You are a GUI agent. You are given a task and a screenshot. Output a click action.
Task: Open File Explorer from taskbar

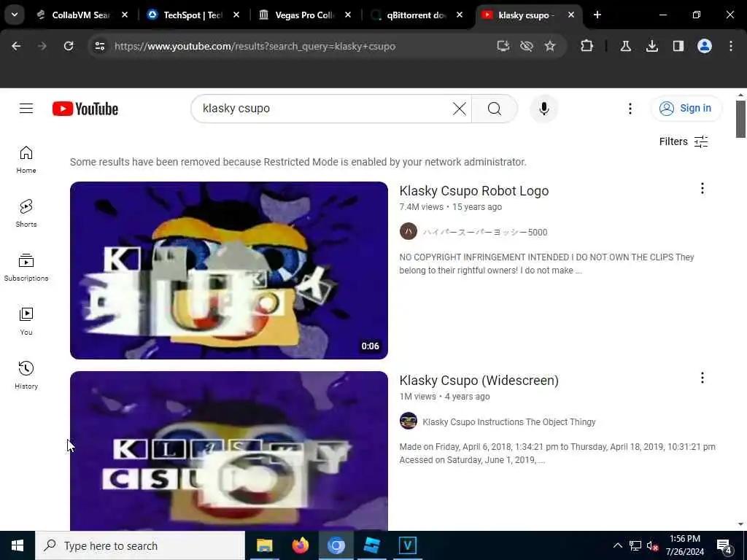coord(264,545)
